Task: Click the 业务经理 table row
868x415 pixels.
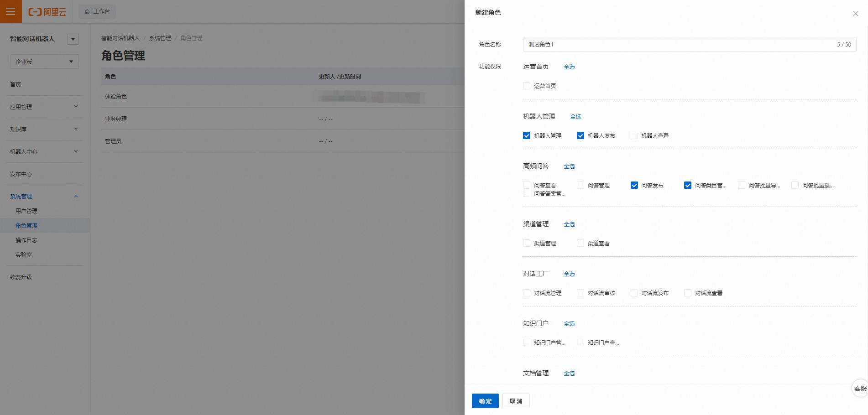Action: click(283, 119)
